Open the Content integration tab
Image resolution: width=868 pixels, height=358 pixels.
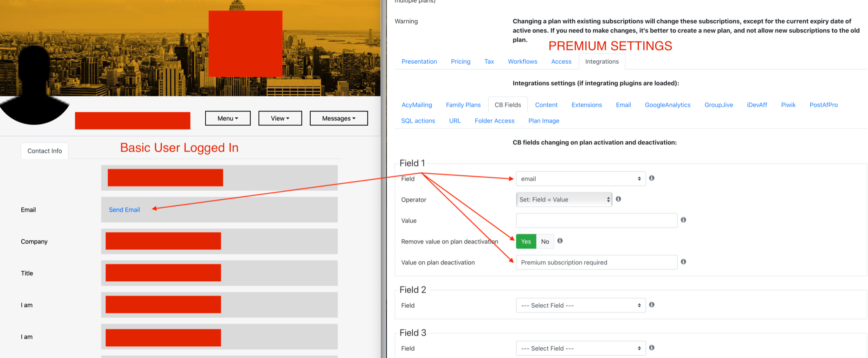546,105
